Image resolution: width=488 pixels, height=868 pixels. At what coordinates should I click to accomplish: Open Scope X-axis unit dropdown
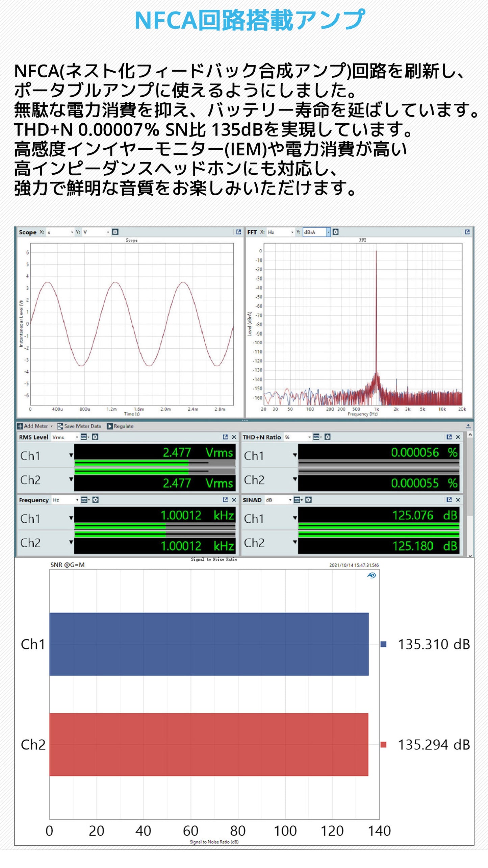[72, 232]
